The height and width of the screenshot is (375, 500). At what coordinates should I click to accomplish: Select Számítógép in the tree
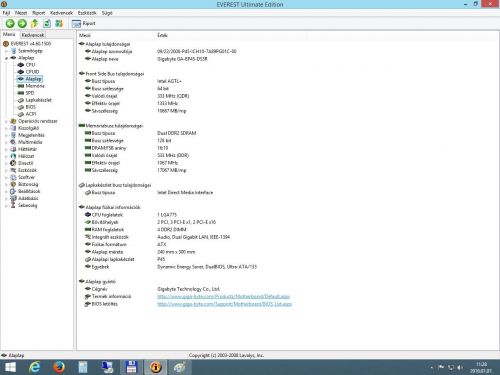[x=30, y=51]
